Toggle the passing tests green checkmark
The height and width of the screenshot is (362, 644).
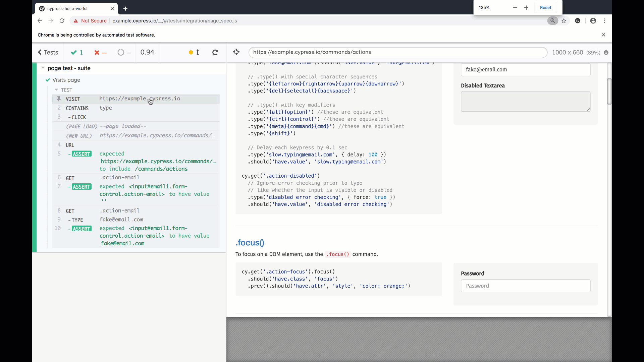click(x=73, y=52)
